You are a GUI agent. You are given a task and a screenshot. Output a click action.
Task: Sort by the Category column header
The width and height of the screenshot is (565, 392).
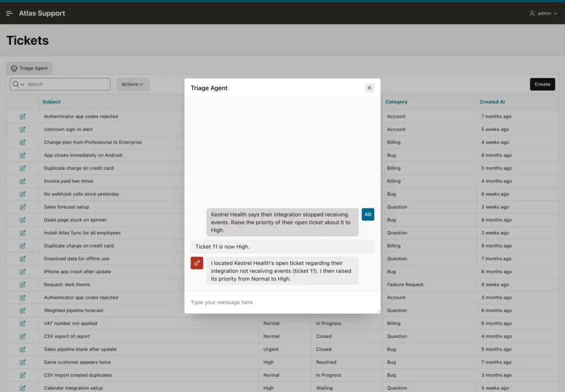click(396, 102)
